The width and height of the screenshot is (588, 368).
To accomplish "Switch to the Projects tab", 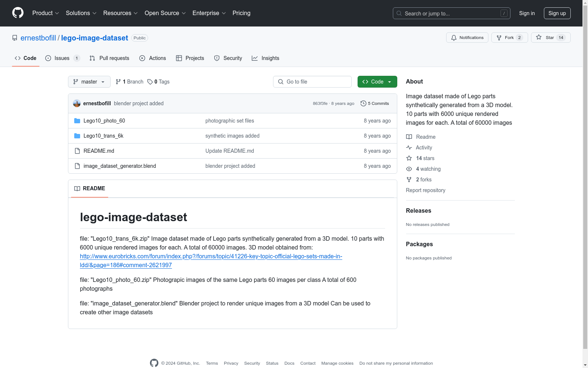I will pos(190,58).
